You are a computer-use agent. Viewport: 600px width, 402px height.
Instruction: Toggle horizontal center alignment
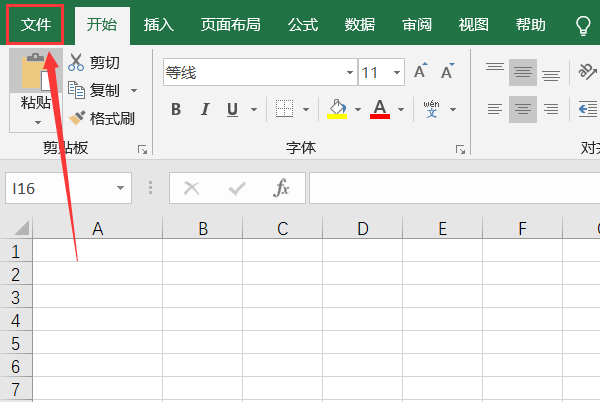click(x=523, y=109)
